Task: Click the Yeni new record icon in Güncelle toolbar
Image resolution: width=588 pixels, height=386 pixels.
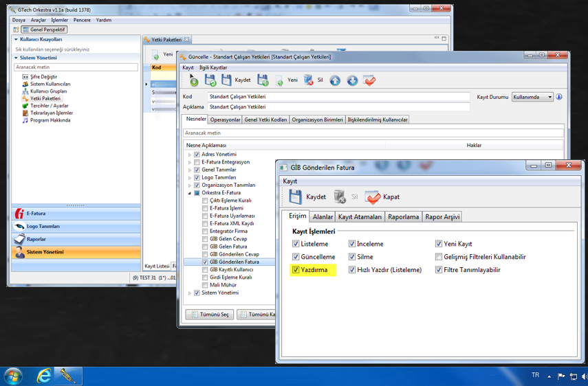Action: pos(279,80)
